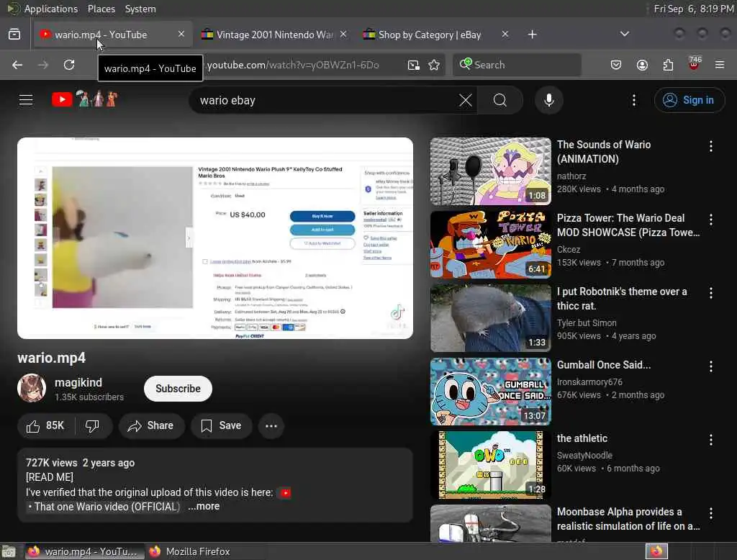Screen dimensions: 737x560
Task: Open 'the athletic' video thumbnail
Action: [490, 464]
